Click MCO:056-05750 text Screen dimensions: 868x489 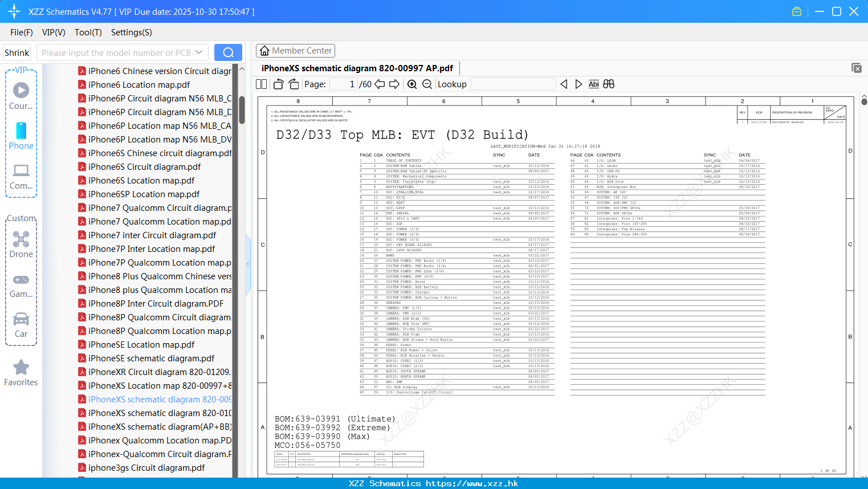pyautogui.click(x=308, y=445)
